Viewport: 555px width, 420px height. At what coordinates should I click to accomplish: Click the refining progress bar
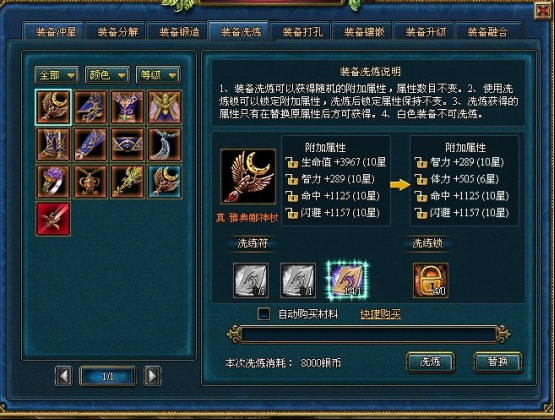[x=368, y=334]
